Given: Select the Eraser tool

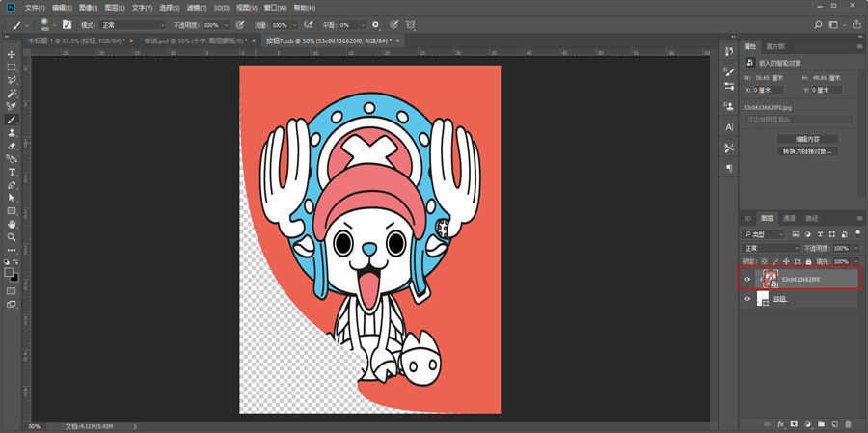Looking at the screenshot, I should (x=11, y=146).
